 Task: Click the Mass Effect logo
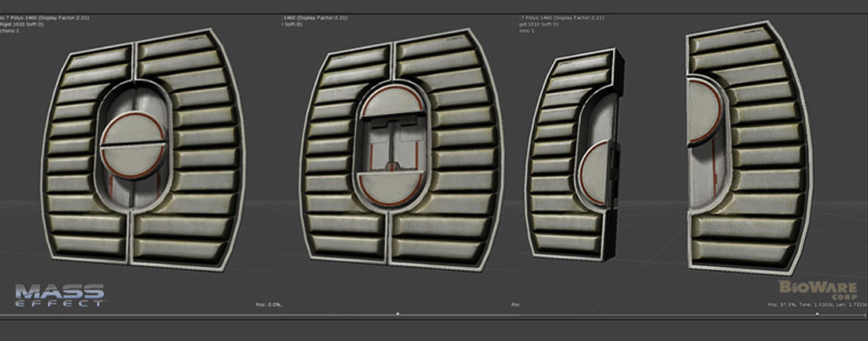[x=59, y=294]
